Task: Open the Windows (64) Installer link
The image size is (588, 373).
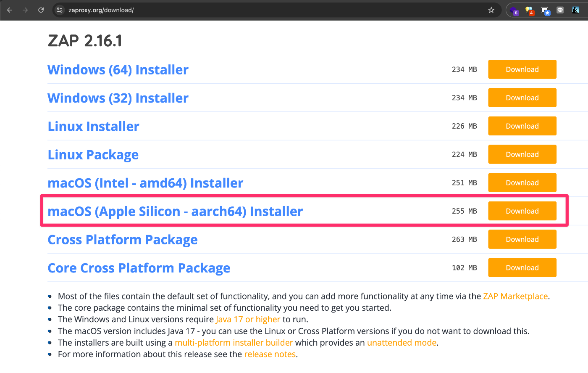Action: pos(118,69)
